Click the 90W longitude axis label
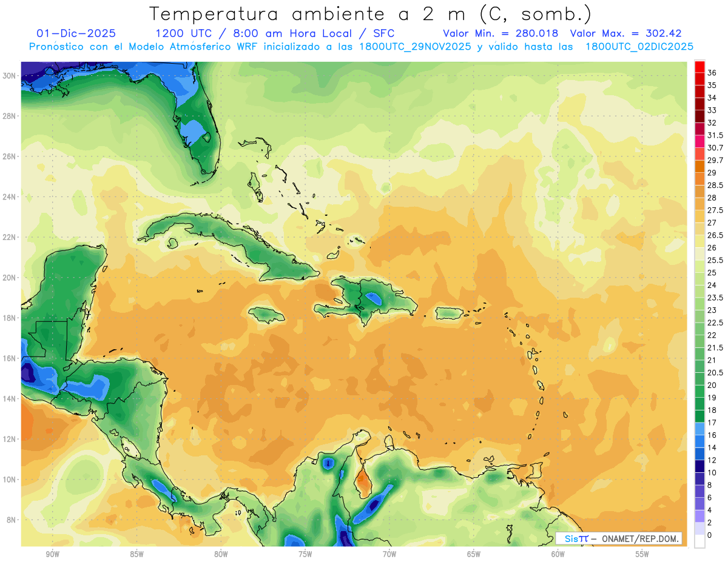The width and height of the screenshot is (728, 562). (x=52, y=554)
